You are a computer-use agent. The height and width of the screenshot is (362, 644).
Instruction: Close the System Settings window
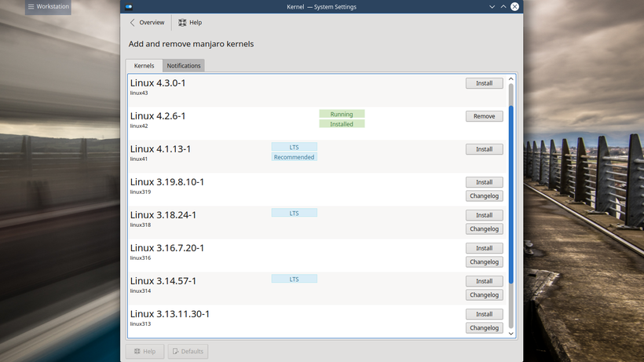coord(514,6)
